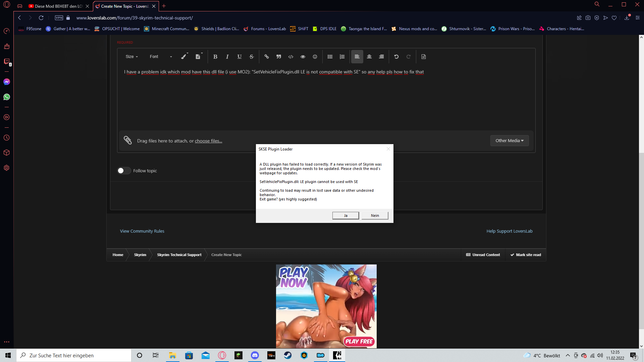Reload the current page

coord(41,18)
